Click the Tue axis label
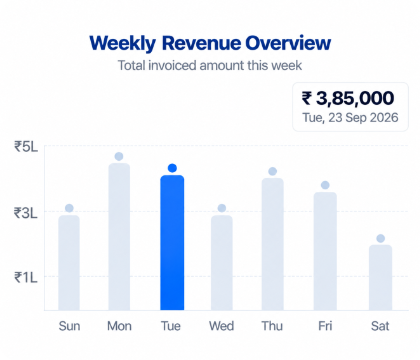 point(171,326)
